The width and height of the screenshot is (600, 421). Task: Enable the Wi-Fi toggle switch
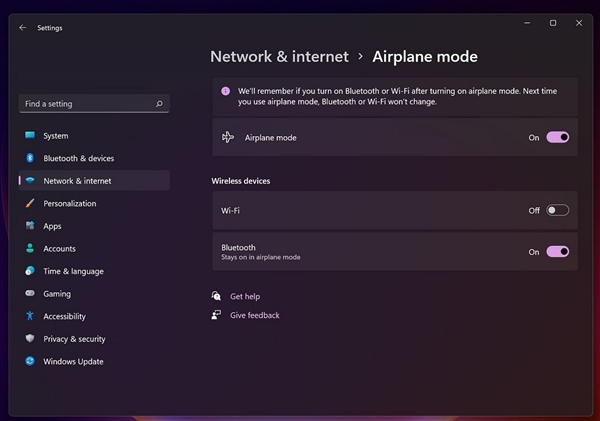pos(557,210)
